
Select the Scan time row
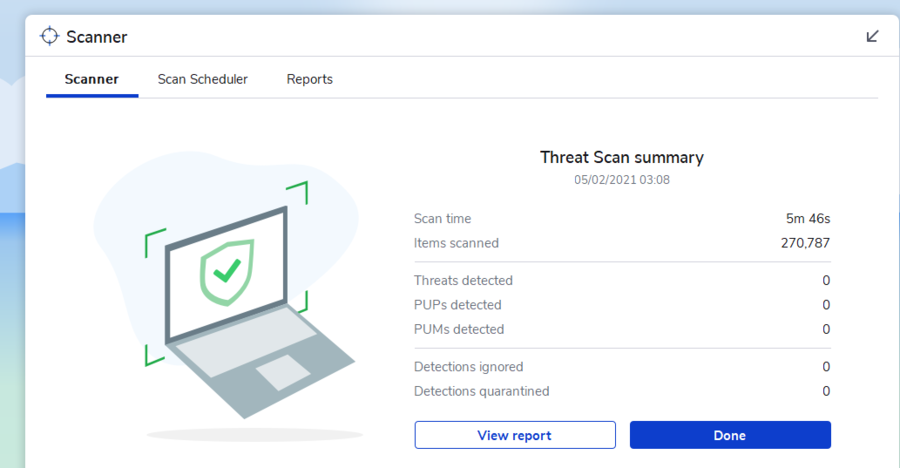click(622, 219)
